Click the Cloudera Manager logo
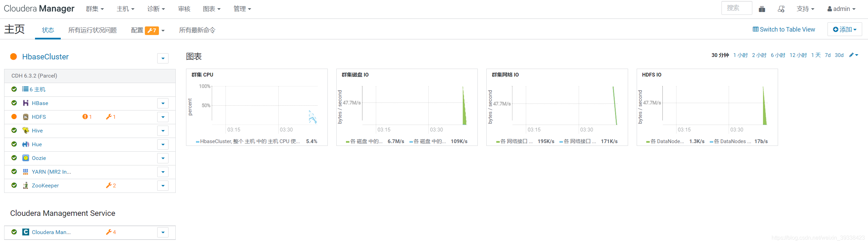868x244 pixels. tap(39, 9)
